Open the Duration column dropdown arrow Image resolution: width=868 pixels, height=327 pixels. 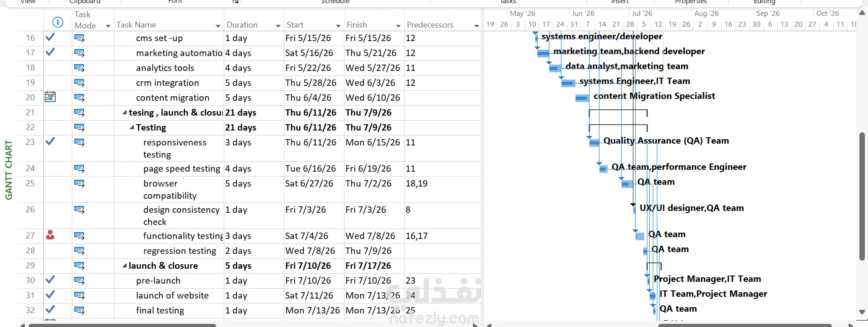(278, 26)
